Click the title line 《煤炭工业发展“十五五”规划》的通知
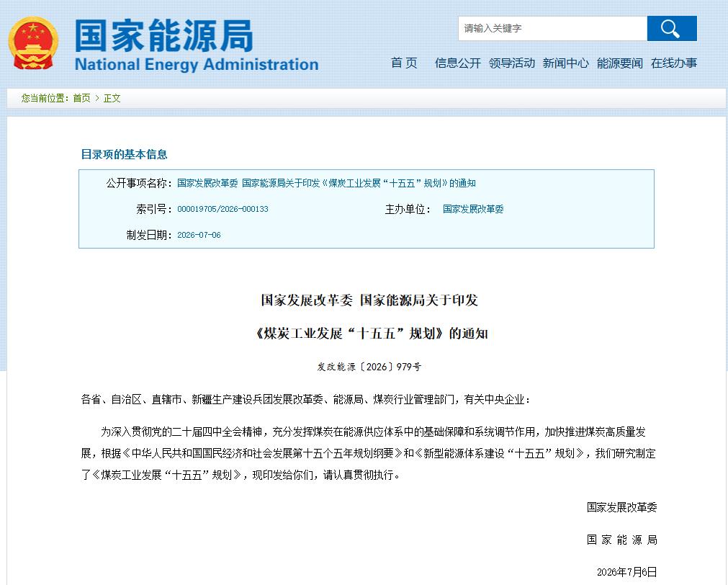 371,334
